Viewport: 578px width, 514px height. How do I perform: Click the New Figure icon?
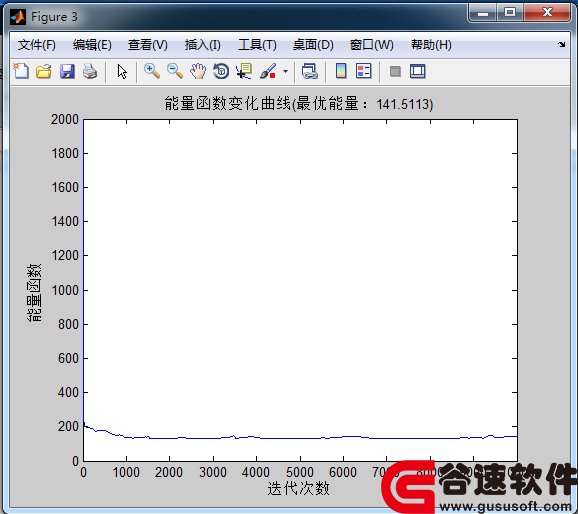click(21, 71)
